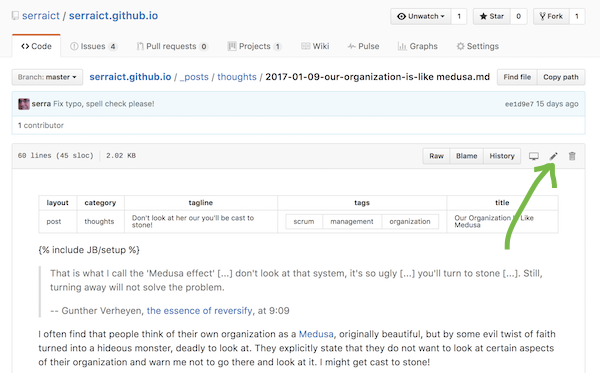Image resolution: width=600 pixels, height=373 pixels.
Task: Click serraict owner link
Action: click(x=41, y=16)
